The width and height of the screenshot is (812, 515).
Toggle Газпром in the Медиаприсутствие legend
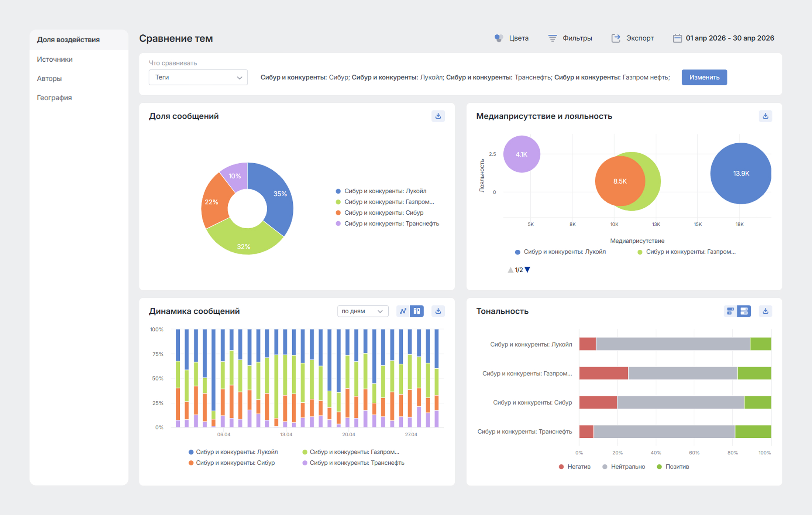687,252
